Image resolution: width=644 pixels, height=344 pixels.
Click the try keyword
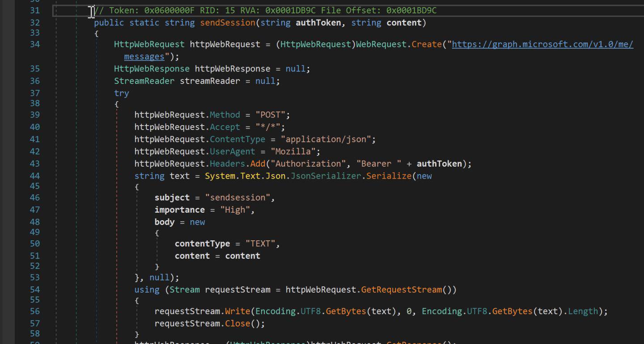click(x=121, y=93)
